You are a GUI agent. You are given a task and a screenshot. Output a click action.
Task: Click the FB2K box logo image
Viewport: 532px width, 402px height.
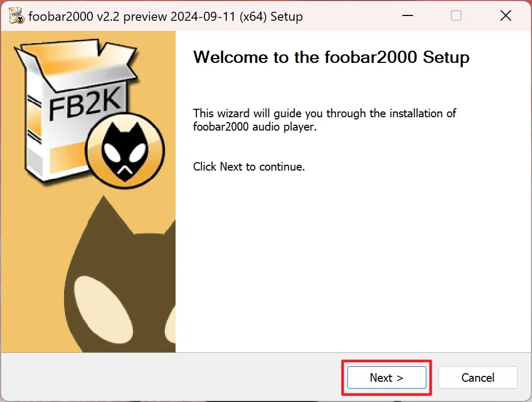pyautogui.click(x=89, y=114)
